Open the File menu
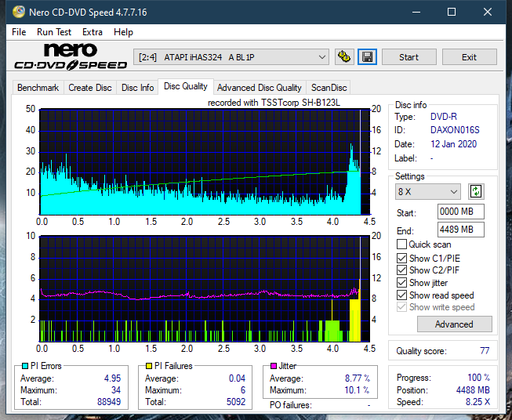 19,32
